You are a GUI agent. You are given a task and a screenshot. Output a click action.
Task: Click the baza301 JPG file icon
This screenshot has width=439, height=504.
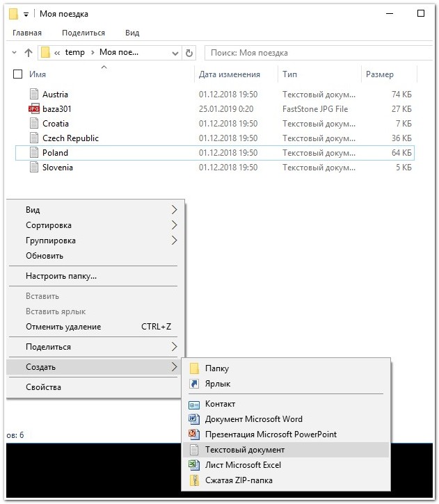pos(35,109)
